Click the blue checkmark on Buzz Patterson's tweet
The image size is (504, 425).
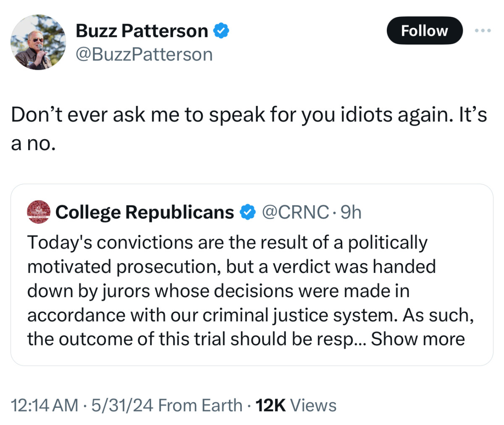[x=222, y=30]
